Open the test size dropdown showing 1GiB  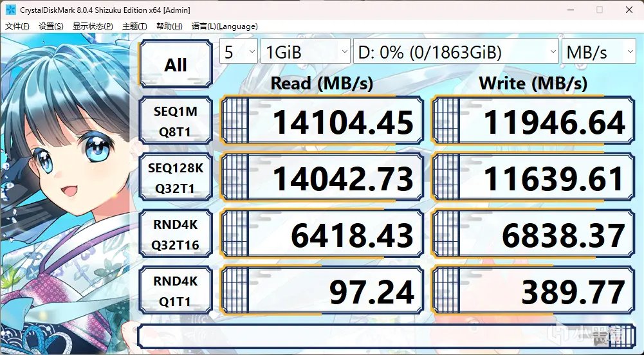[306, 51]
